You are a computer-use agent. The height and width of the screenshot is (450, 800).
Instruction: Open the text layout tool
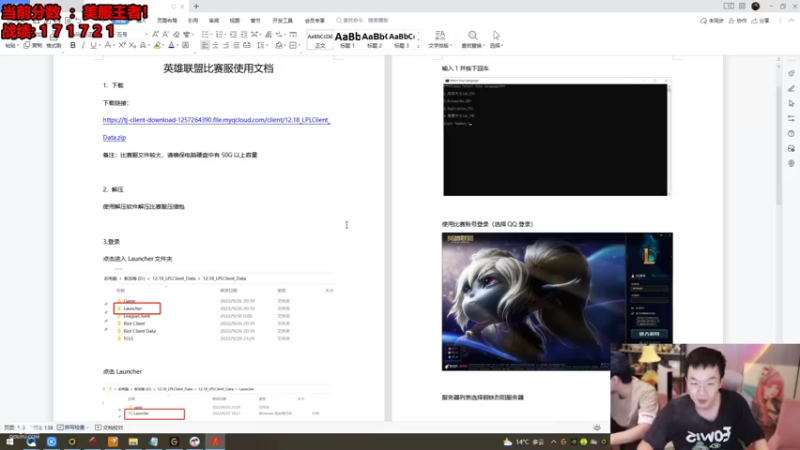point(440,38)
